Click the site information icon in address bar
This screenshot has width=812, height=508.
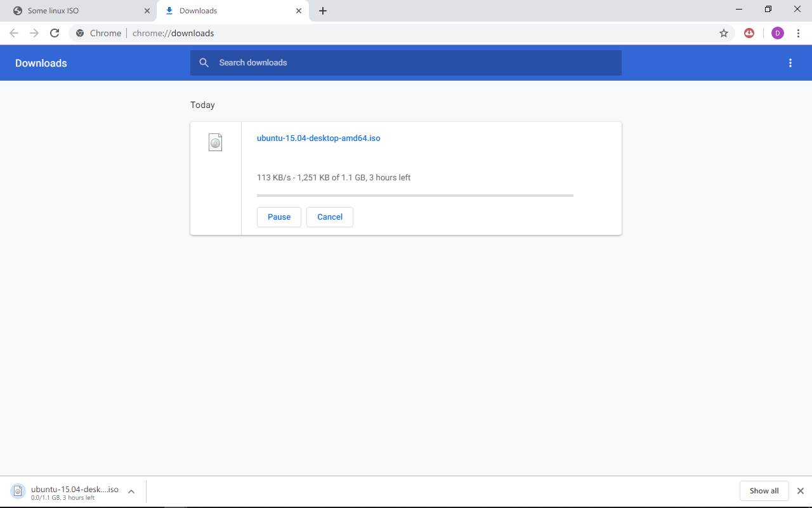79,33
